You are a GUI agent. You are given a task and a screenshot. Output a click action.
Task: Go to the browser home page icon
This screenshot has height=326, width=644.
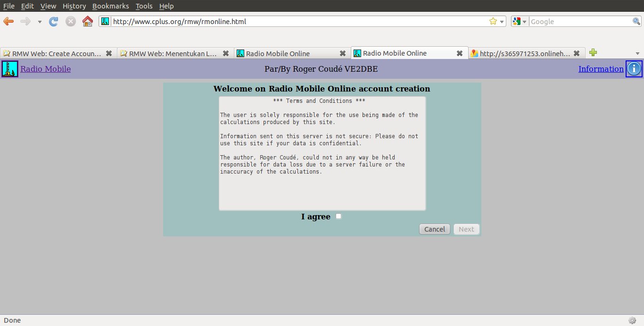[x=87, y=21]
